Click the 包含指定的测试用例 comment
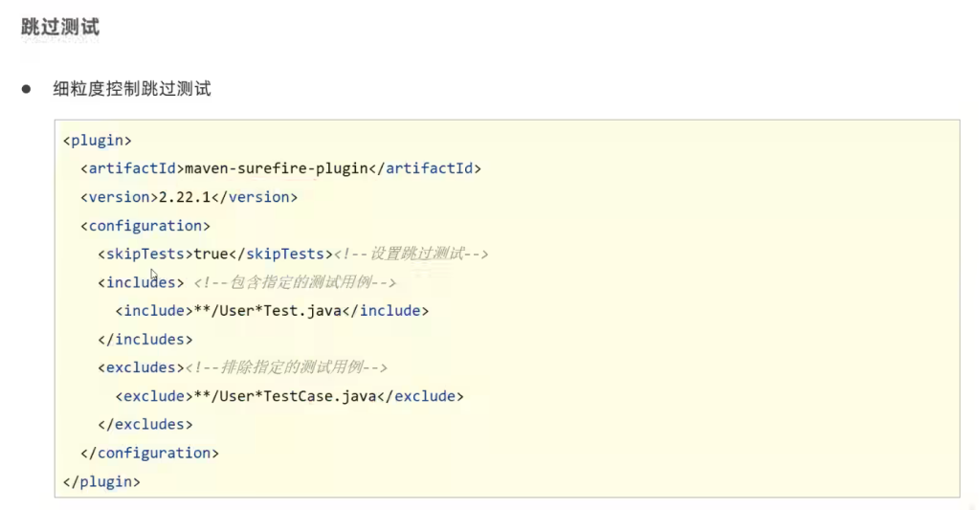The height and width of the screenshot is (510, 980). 295,282
